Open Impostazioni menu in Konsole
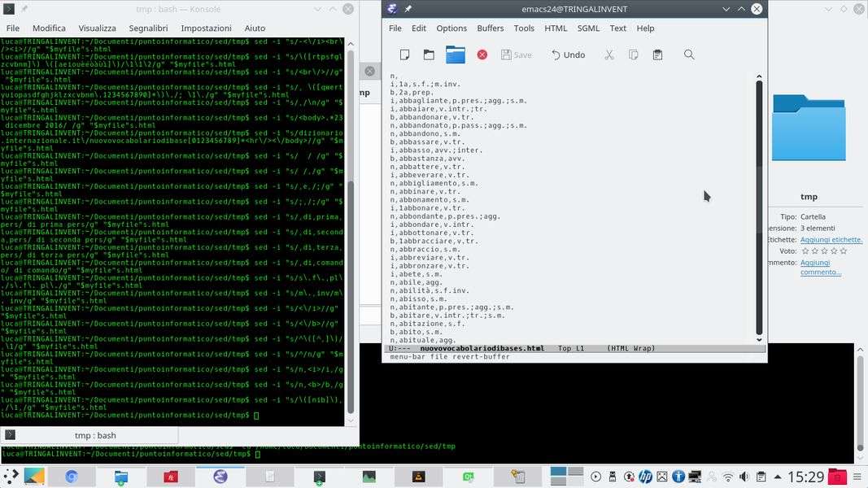The height and width of the screenshot is (488, 868). [x=206, y=28]
